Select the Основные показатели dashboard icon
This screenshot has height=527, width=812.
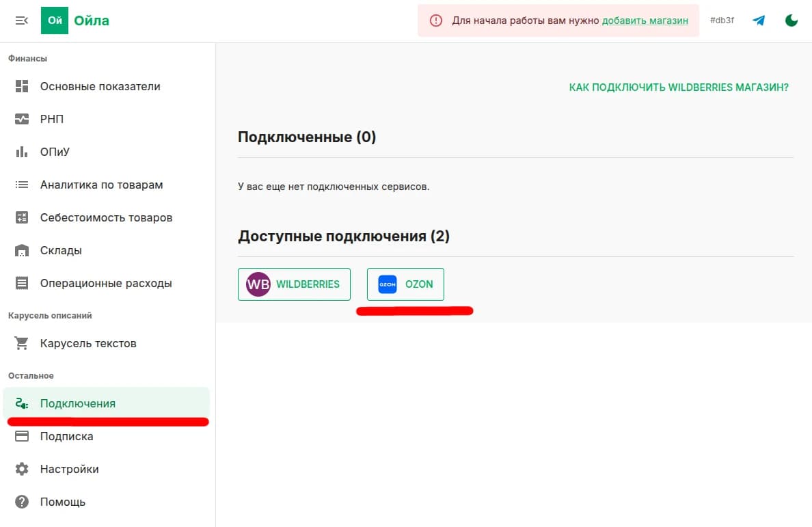pyautogui.click(x=21, y=86)
